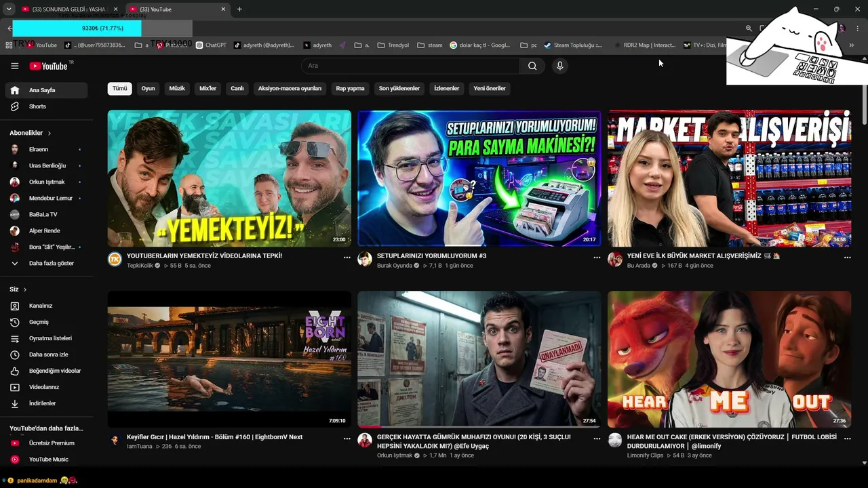Expand the Abonelikler section arrow
Image resolution: width=868 pixels, height=488 pixels.
(49, 134)
